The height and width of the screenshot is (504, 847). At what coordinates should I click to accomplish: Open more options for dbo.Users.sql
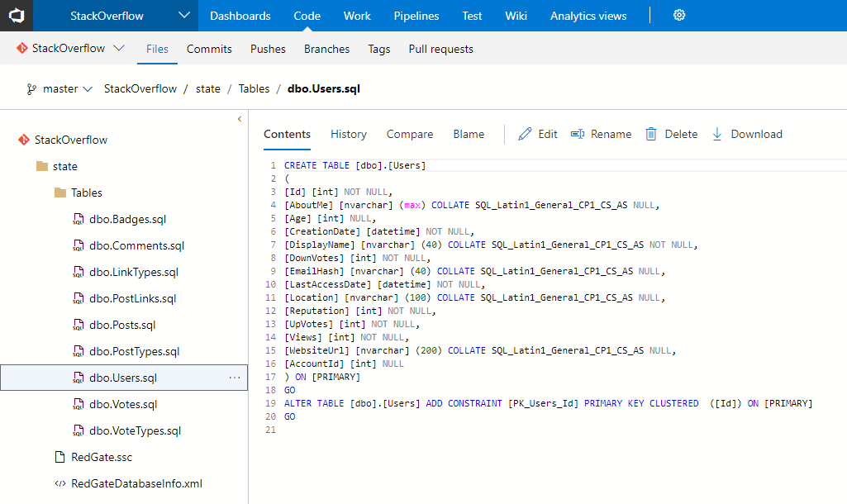[x=235, y=378]
